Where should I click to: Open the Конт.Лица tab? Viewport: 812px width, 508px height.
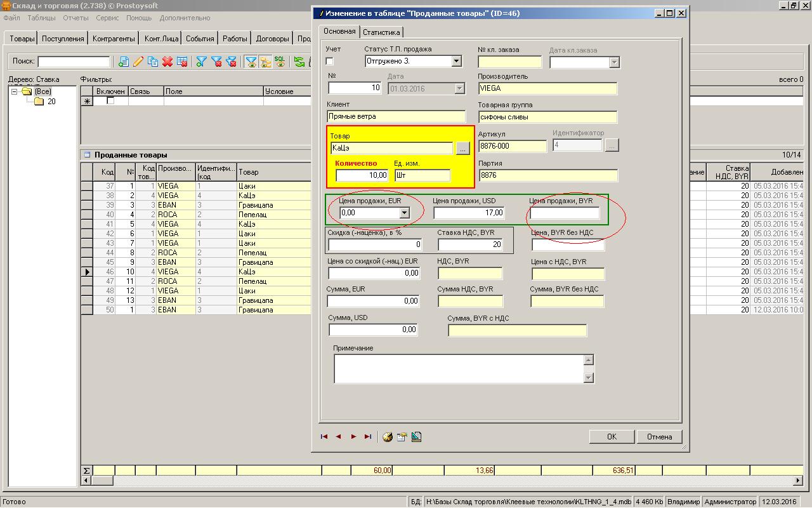click(161, 39)
